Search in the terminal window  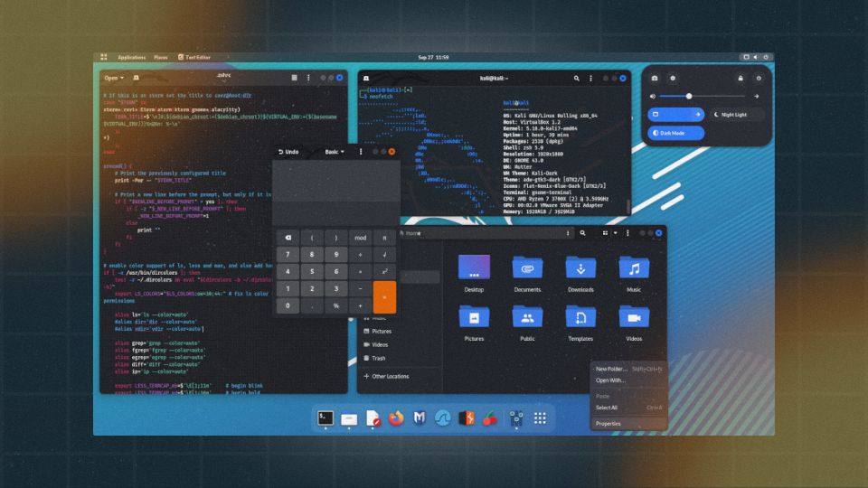point(576,79)
